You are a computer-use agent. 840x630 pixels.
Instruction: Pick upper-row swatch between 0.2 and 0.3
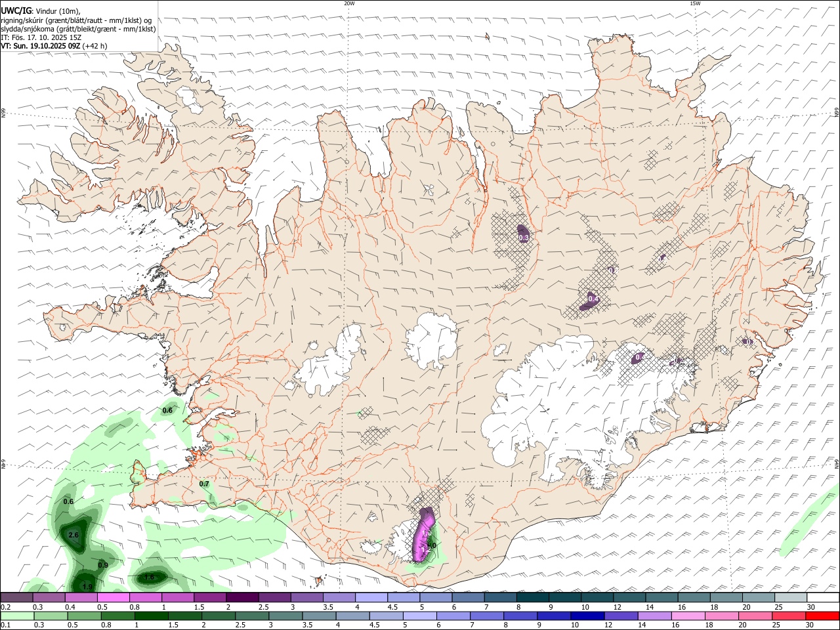tap(16, 598)
